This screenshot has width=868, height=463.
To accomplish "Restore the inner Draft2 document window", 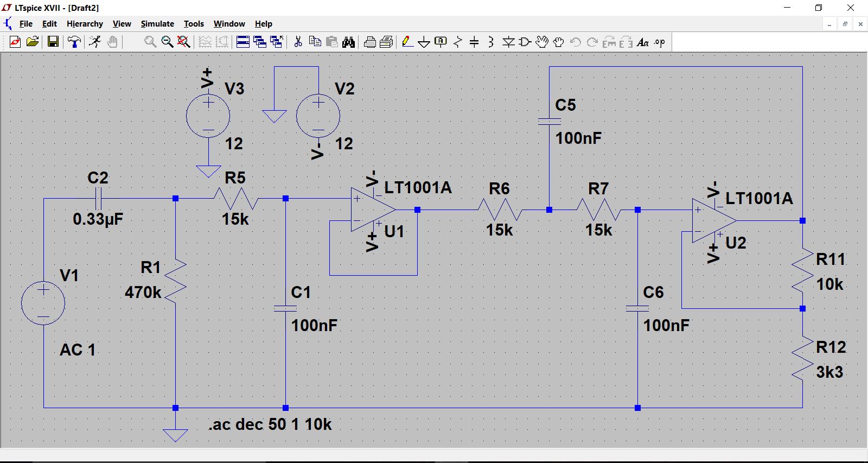I will coord(845,24).
